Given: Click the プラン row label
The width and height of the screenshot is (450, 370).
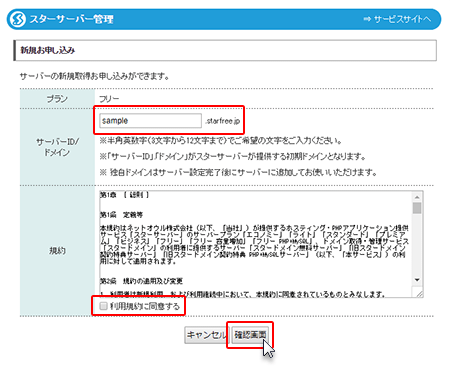Looking at the screenshot, I should [57, 99].
